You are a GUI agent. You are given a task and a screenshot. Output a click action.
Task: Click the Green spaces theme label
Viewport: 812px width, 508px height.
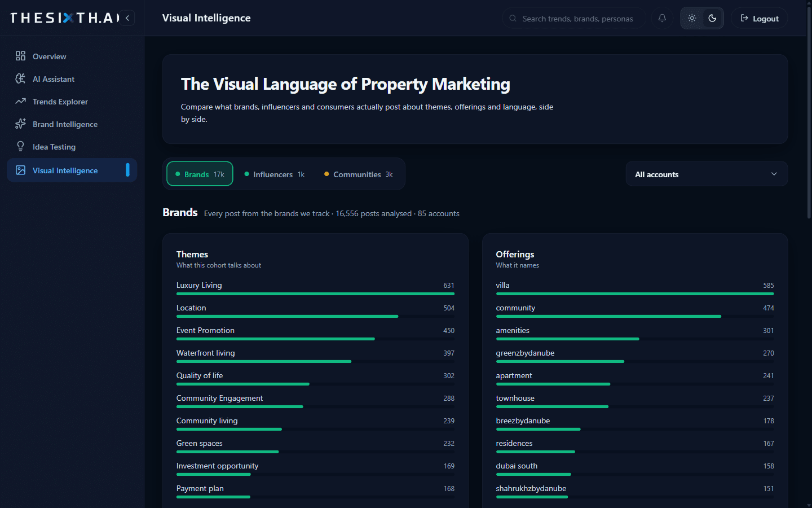coord(199,443)
